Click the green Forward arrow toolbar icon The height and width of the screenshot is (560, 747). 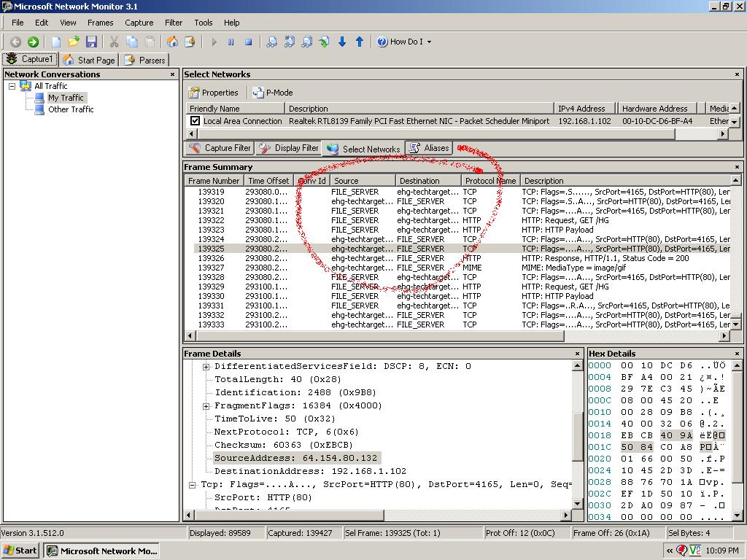pyautogui.click(x=33, y=42)
